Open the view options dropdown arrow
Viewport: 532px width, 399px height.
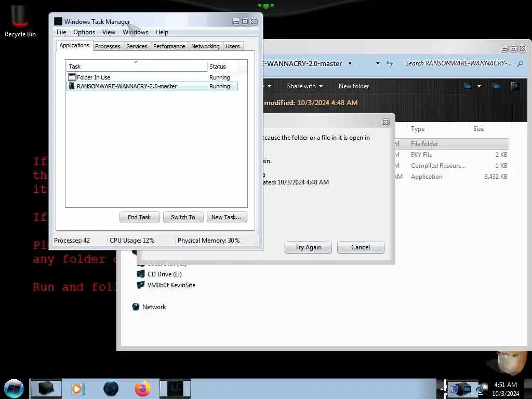click(479, 86)
